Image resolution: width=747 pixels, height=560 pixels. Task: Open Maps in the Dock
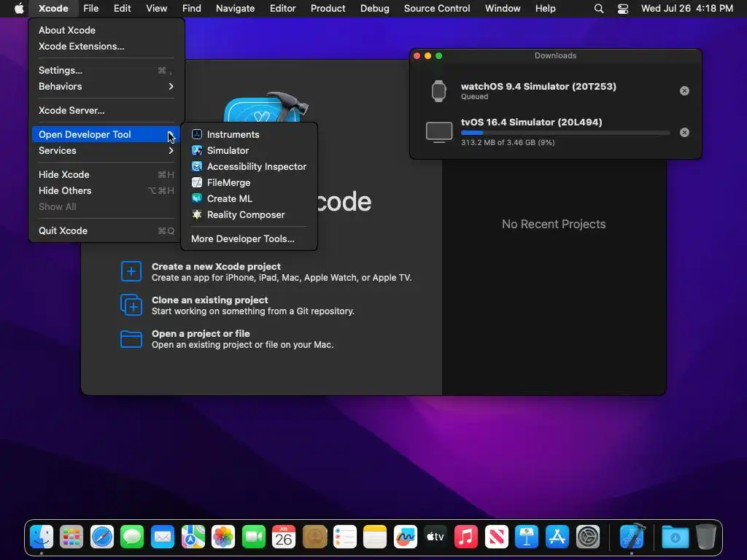pyautogui.click(x=193, y=537)
